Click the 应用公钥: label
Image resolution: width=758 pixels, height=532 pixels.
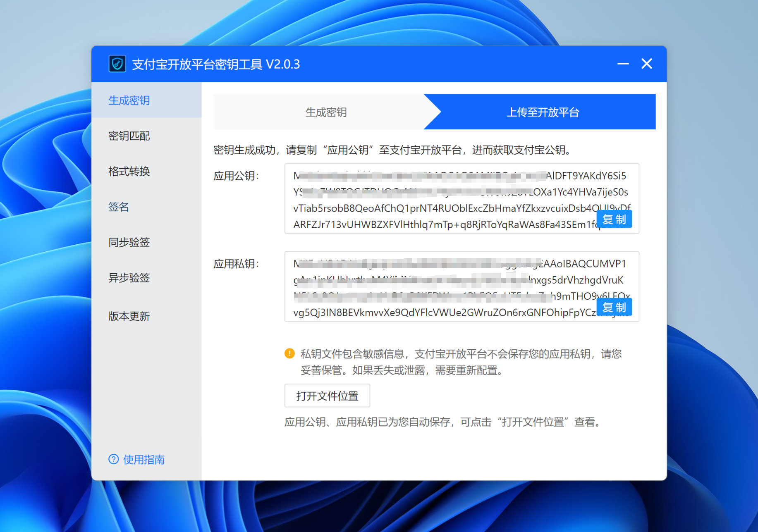[236, 176]
